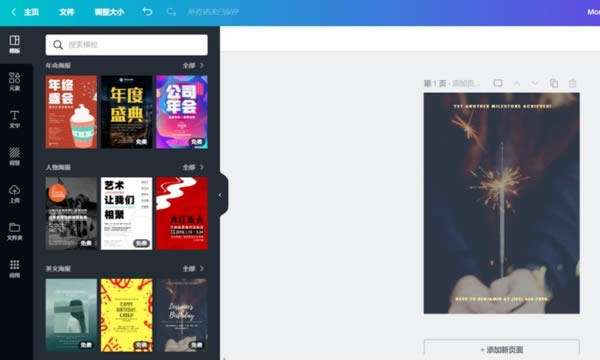
Task: Focus the template search field
Action: click(127, 45)
